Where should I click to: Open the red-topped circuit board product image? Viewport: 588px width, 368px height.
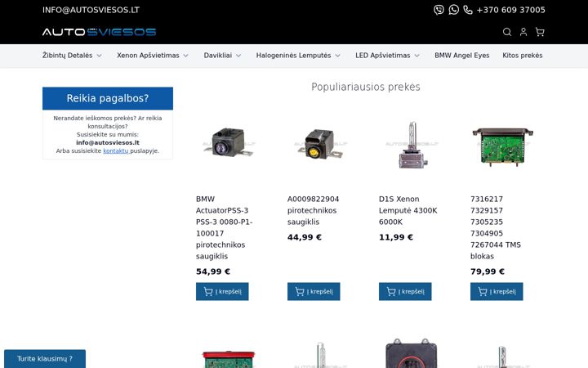pos(229,359)
